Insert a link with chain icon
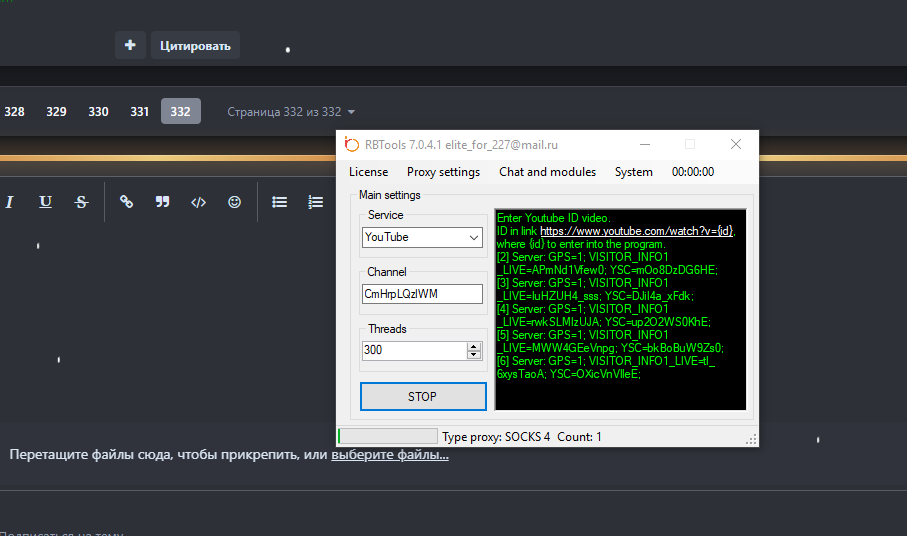The image size is (907, 536). (126, 202)
